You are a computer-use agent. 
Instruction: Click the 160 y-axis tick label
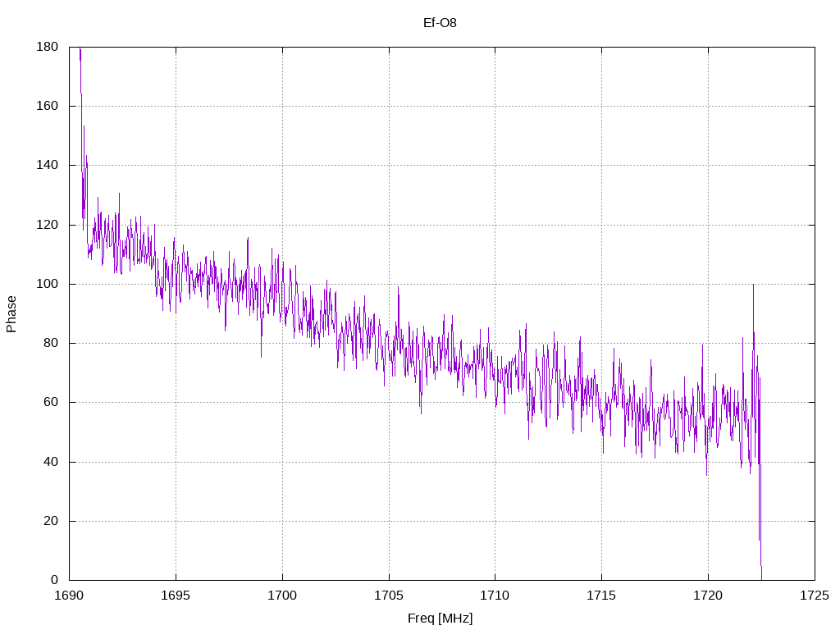[x=47, y=106]
